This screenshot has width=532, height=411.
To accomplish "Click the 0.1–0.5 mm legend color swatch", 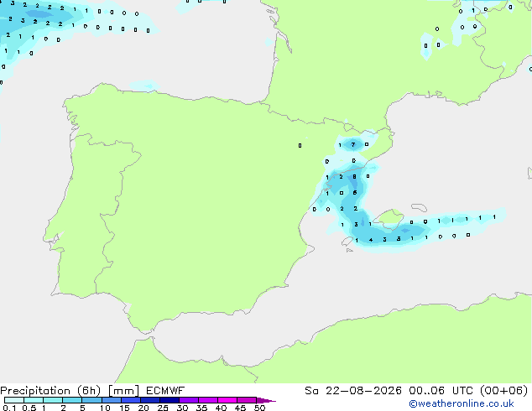I will click(x=14, y=400).
